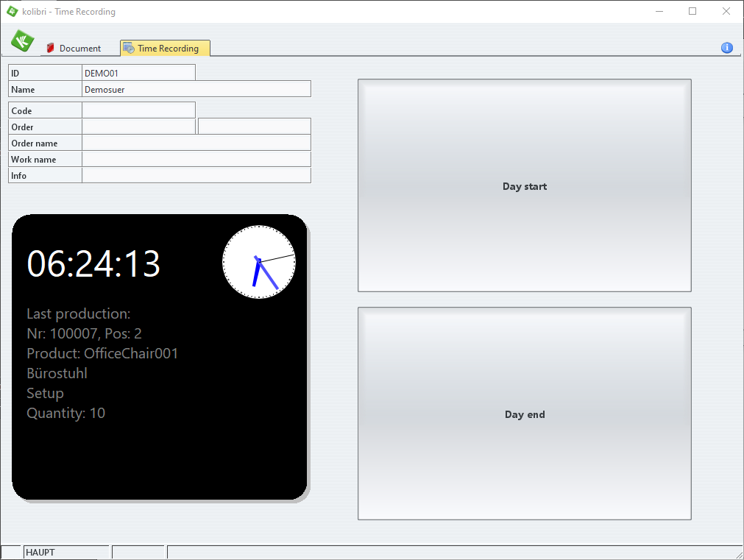
Task: Click the analog clock face
Action: [259, 262]
